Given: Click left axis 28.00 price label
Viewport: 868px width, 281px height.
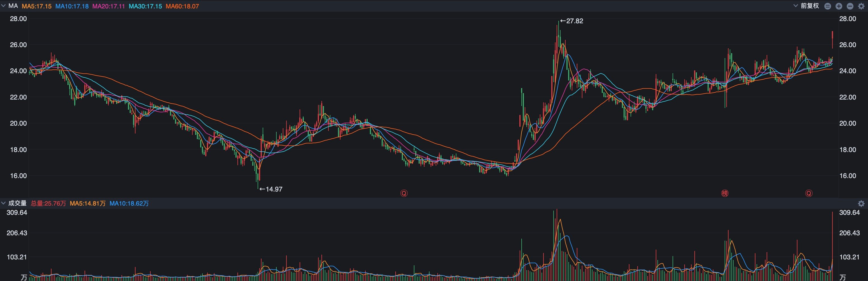Looking at the screenshot, I should pos(18,19).
